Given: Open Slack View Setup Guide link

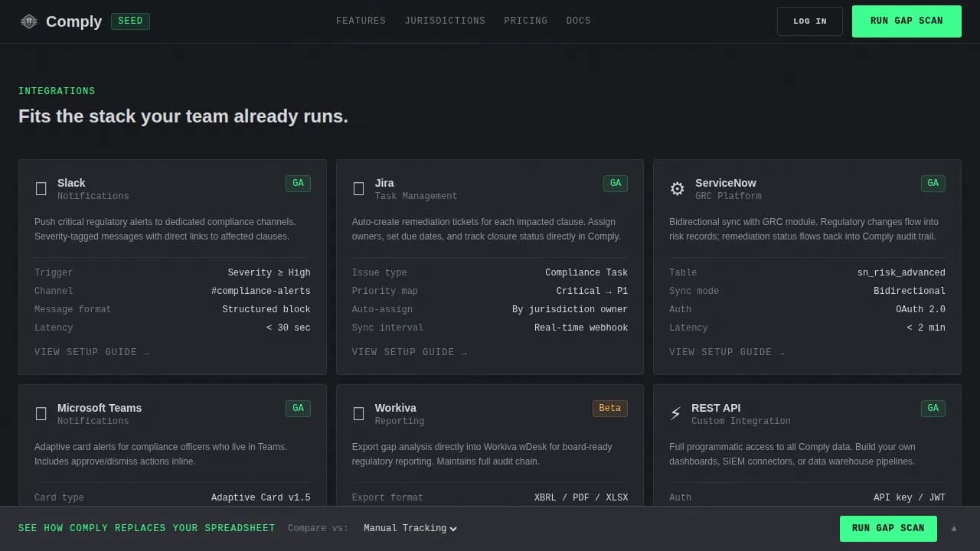Looking at the screenshot, I should coord(92,352).
